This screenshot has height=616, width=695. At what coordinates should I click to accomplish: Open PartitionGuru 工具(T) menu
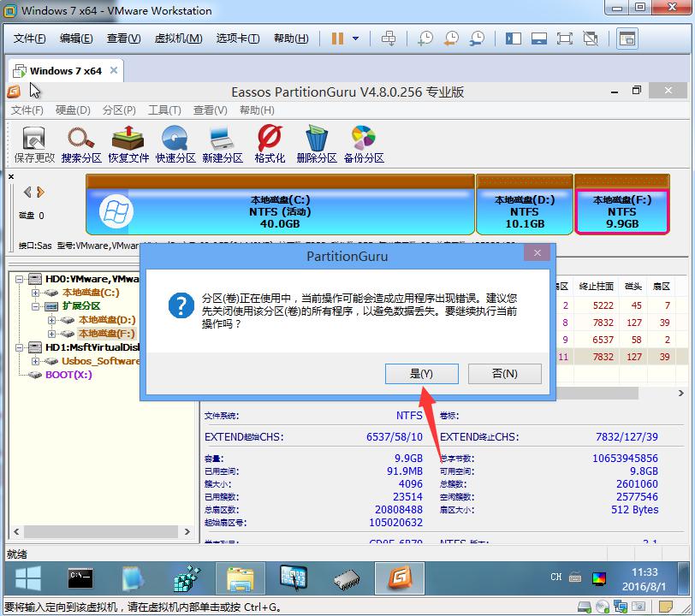point(164,110)
